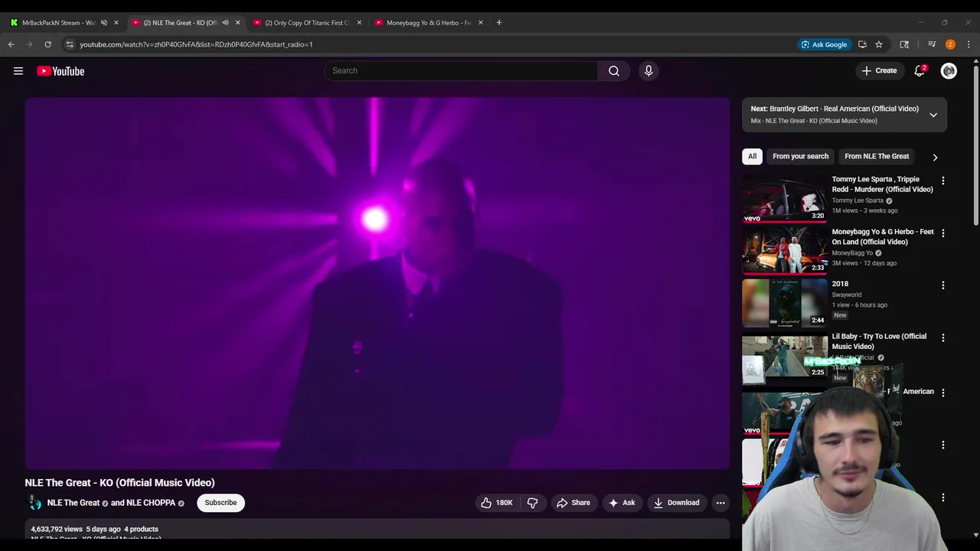Download the video
This screenshot has width=980, height=551.
(676, 503)
